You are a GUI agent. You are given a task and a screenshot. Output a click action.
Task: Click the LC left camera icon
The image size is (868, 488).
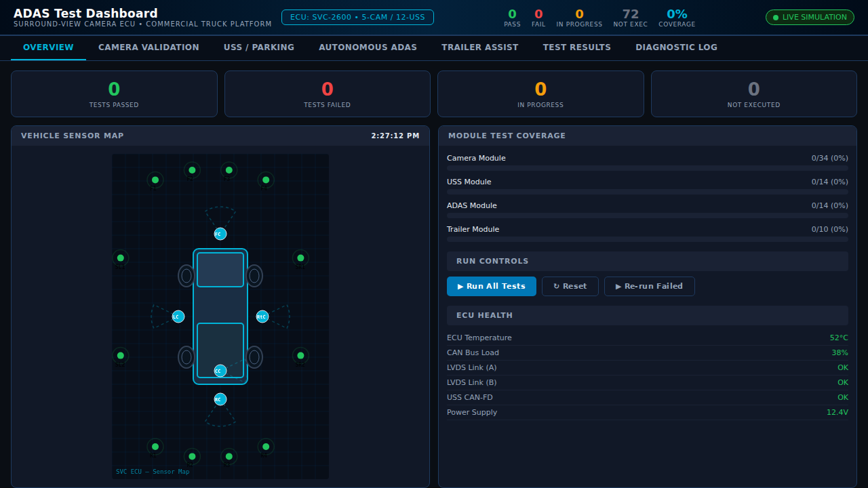(x=178, y=316)
